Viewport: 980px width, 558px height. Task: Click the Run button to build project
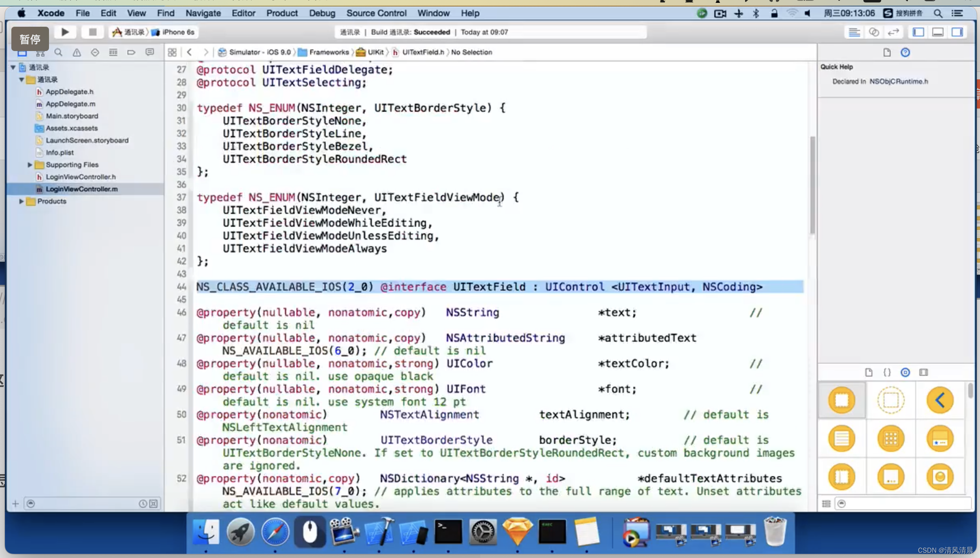click(x=65, y=32)
